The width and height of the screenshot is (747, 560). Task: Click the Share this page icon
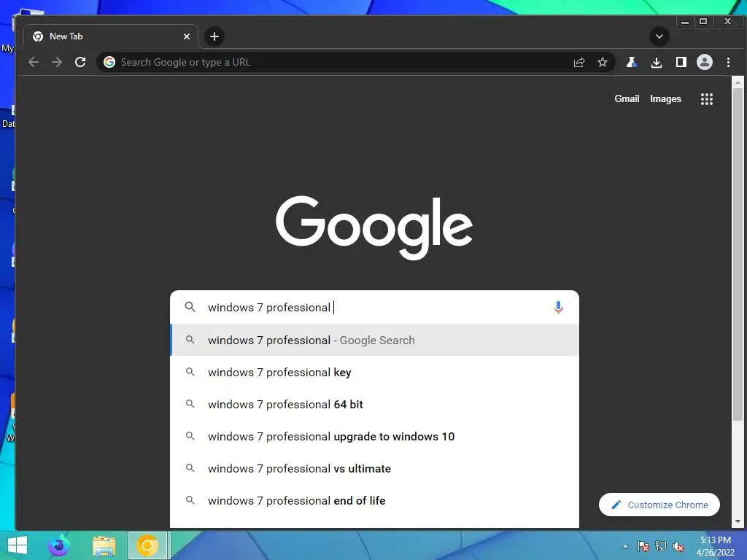[579, 63]
